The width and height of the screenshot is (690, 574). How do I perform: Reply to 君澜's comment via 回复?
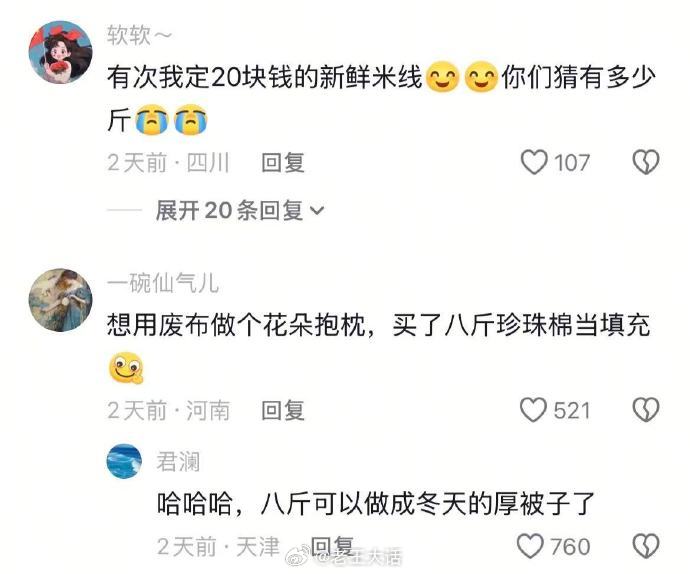[332, 546]
